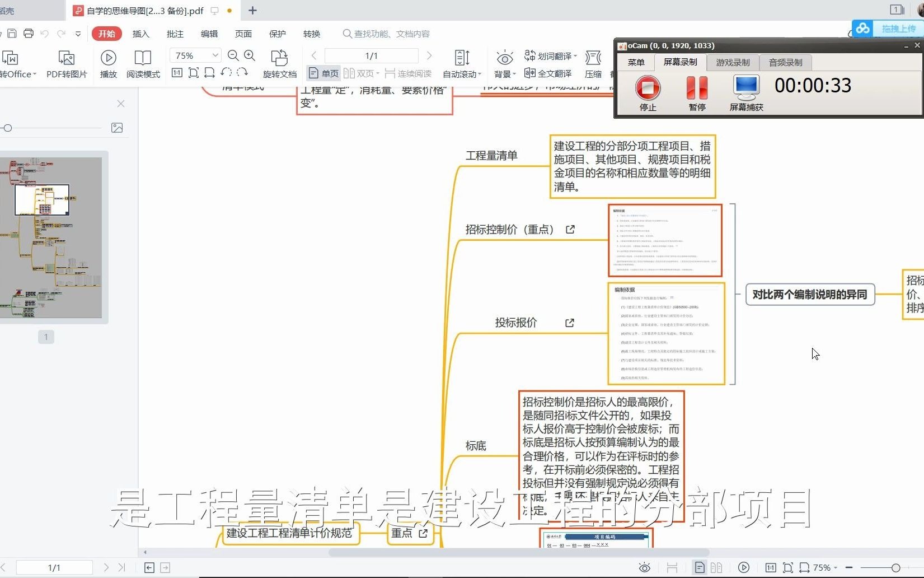924x578 pixels.
Task: Go to next page arrow in ribbon
Action: point(429,55)
